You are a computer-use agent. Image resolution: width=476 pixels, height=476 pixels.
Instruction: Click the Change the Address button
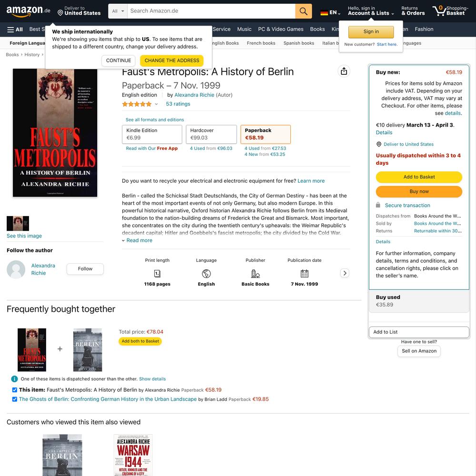click(x=172, y=60)
